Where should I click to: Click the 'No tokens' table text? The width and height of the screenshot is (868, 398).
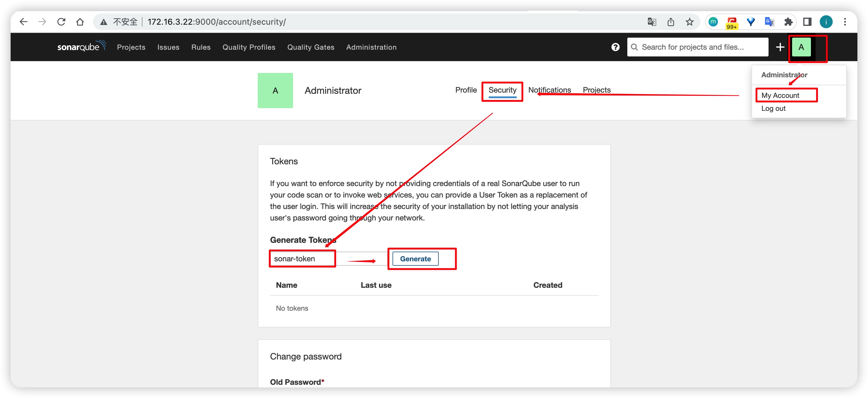[292, 308]
